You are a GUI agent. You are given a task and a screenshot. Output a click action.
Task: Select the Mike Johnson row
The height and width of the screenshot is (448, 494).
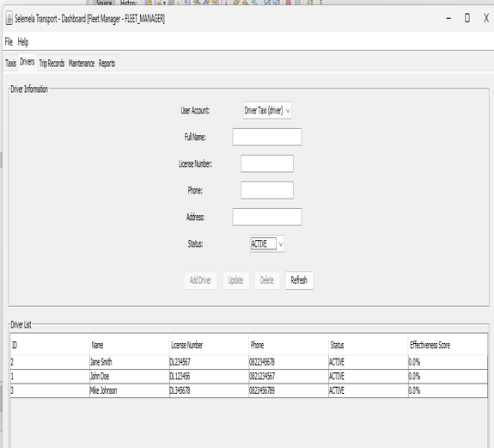point(249,390)
